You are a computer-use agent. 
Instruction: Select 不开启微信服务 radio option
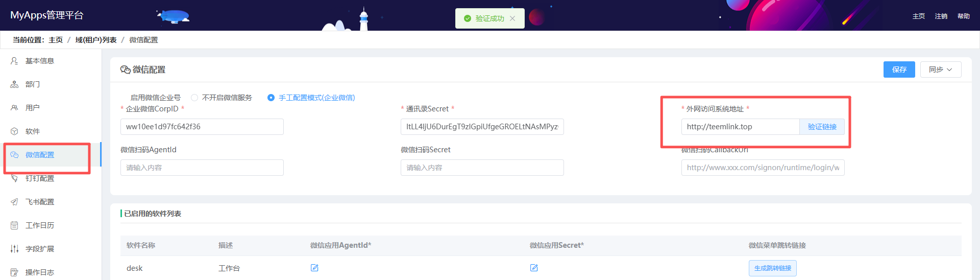194,98
